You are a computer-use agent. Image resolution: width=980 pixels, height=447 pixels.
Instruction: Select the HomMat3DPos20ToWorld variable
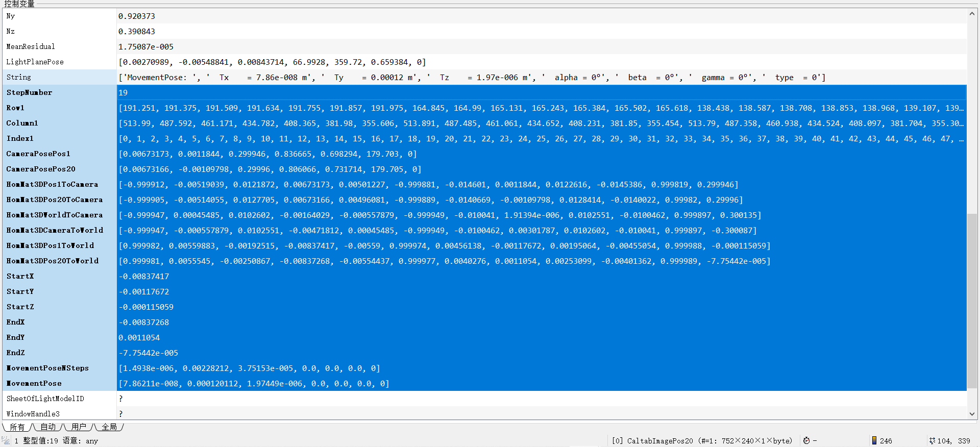pyautogui.click(x=53, y=261)
